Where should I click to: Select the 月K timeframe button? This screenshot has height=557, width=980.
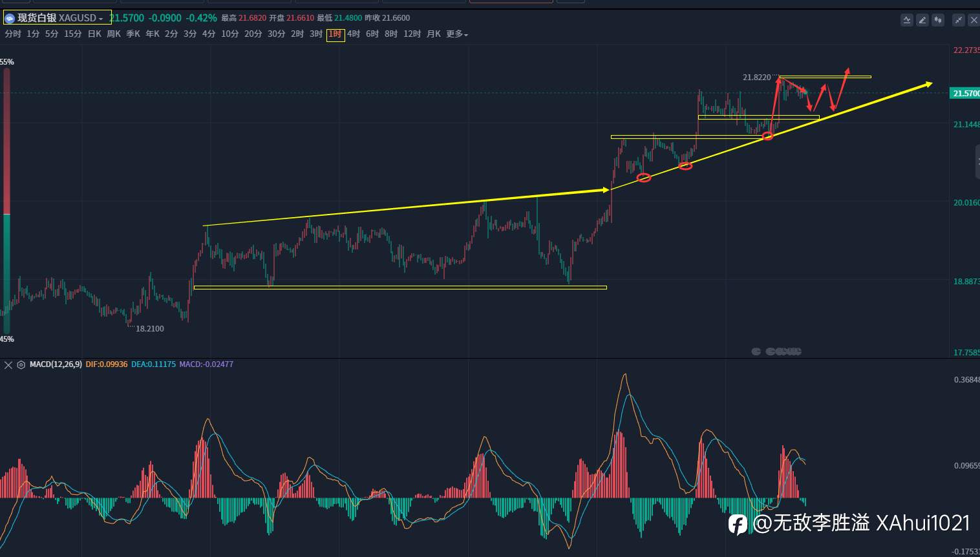click(x=434, y=34)
